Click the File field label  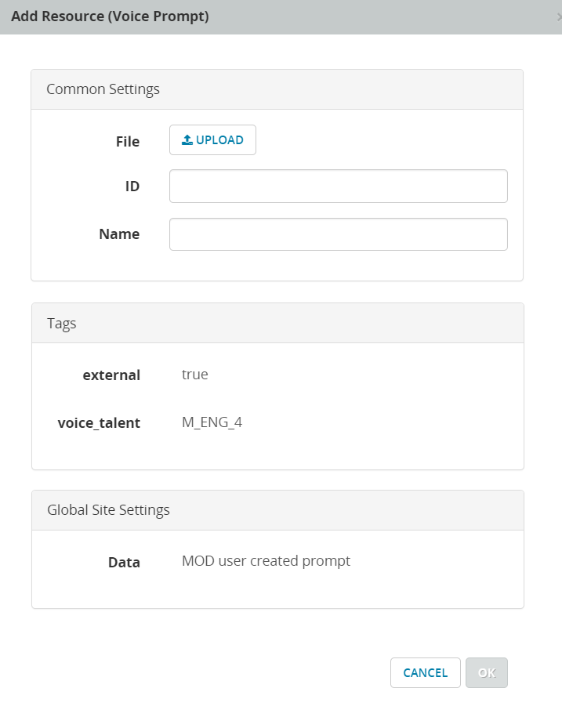128,142
